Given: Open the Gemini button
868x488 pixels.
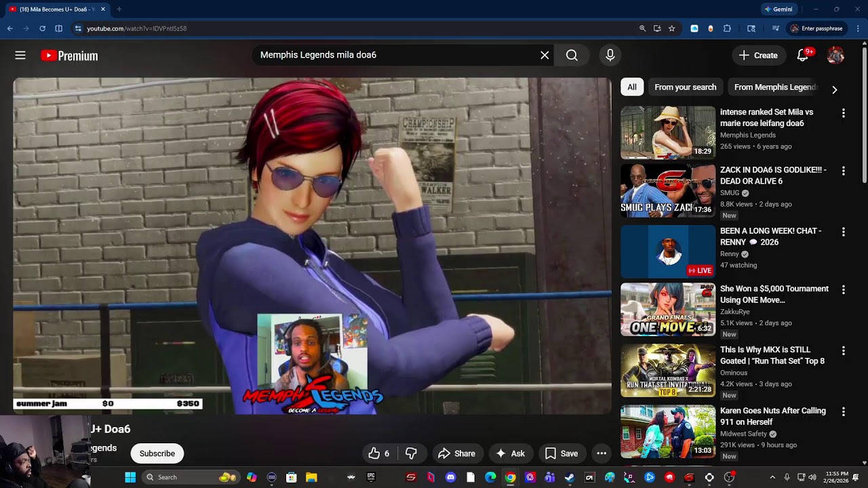Looking at the screenshot, I should pos(778,9).
